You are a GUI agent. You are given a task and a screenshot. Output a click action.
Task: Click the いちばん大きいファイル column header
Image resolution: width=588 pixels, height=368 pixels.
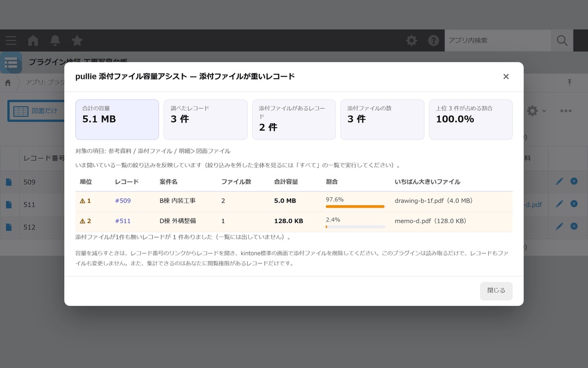[x=427, y=182]
